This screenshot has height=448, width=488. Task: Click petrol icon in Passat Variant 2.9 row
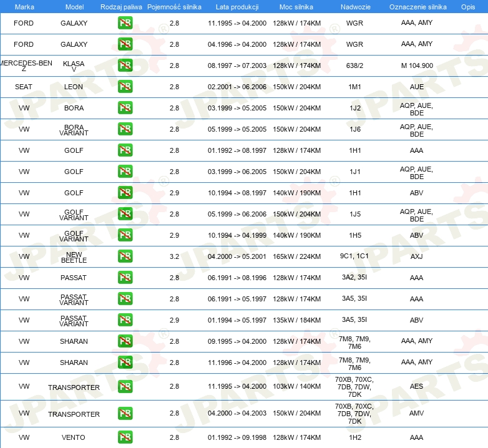125,319
